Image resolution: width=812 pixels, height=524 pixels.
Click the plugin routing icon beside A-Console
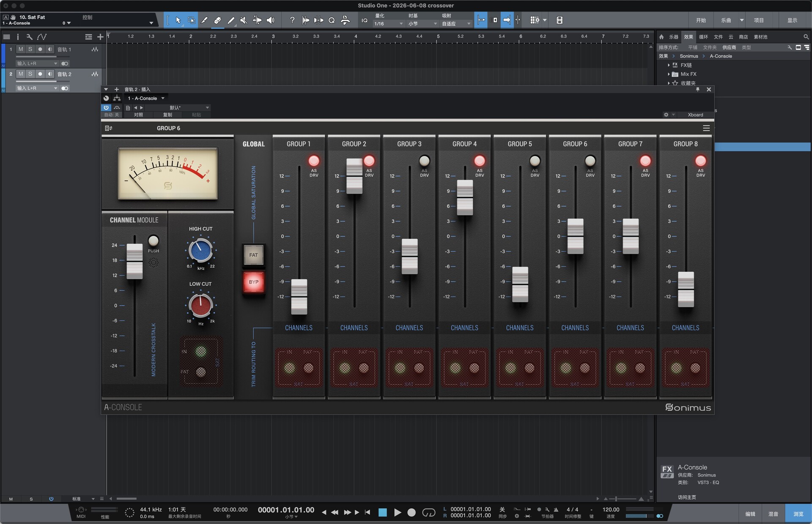click(x=117, y=98)
